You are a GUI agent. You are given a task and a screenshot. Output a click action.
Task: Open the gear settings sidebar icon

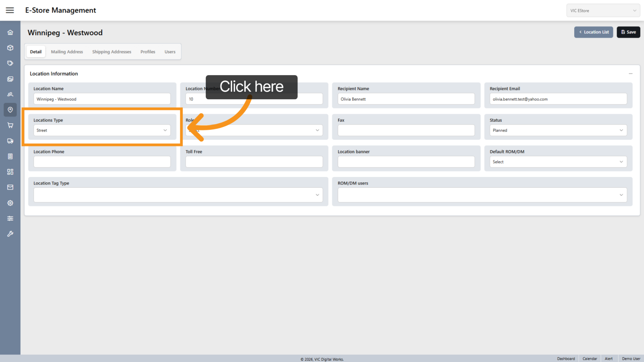coord(10,203)
